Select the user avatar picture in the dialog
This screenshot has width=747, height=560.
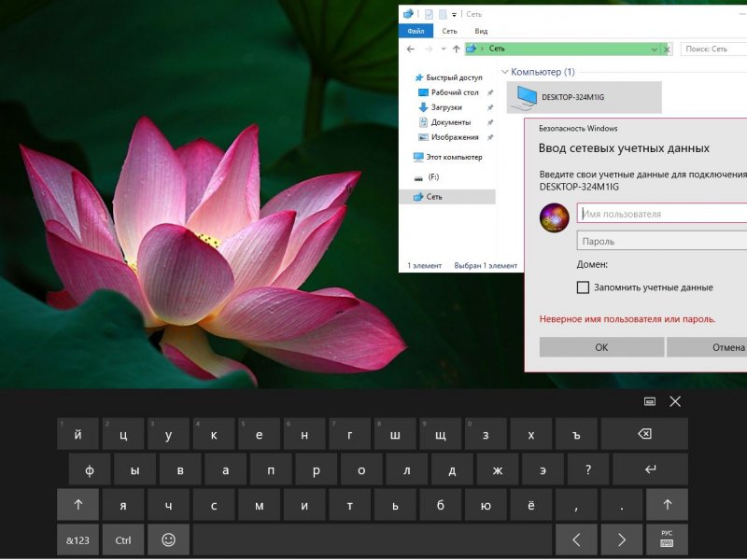tap(554, 217)
